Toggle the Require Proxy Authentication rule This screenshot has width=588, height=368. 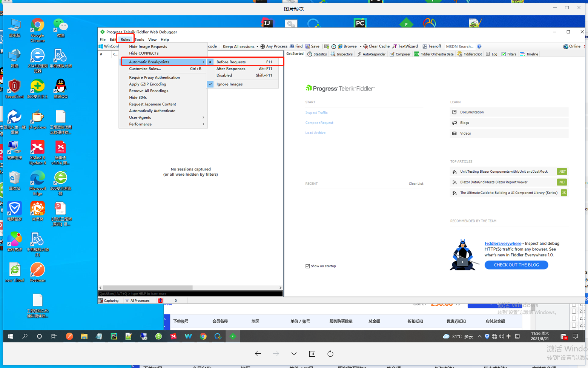point(163,77)
